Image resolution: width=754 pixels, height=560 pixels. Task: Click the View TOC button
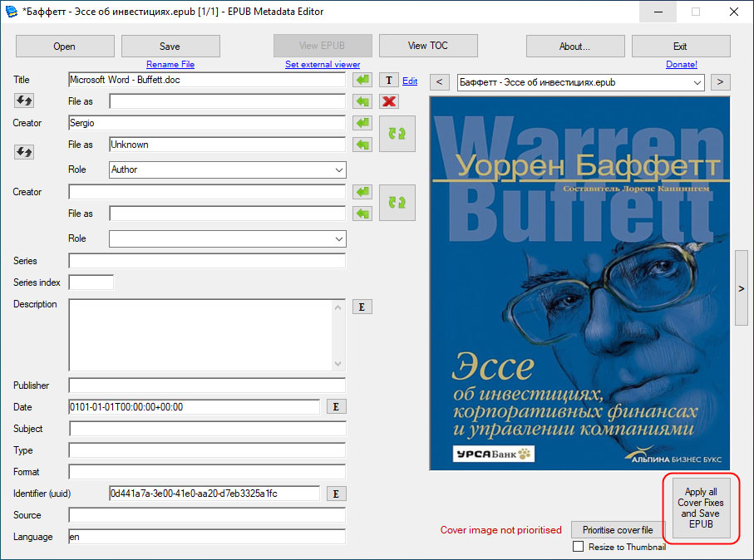tap(428, 46)
